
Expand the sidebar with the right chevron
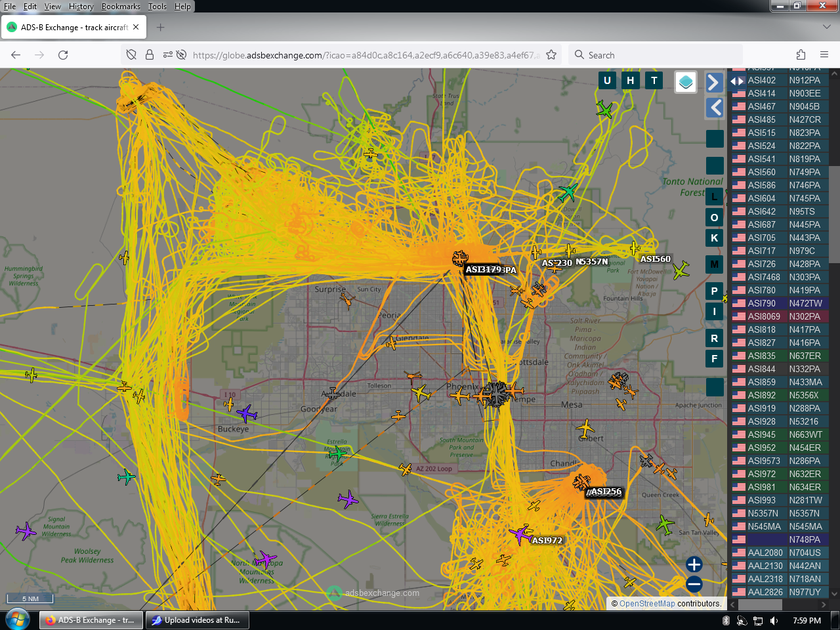715,82
